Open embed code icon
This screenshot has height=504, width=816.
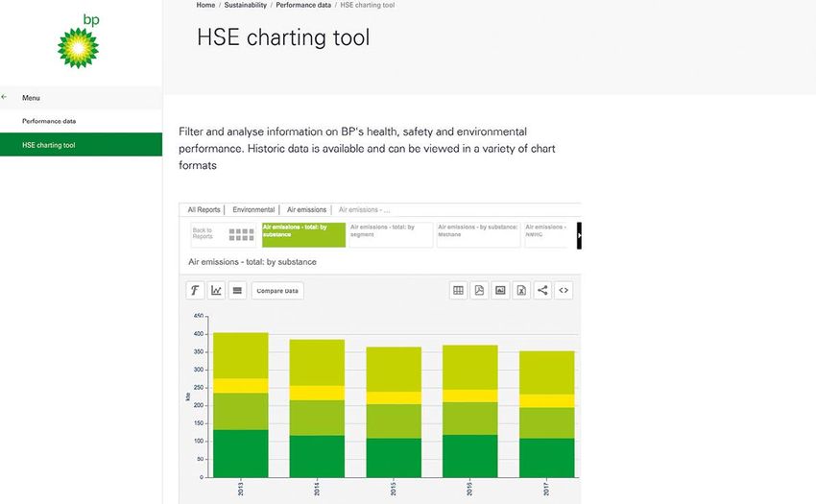564,290
